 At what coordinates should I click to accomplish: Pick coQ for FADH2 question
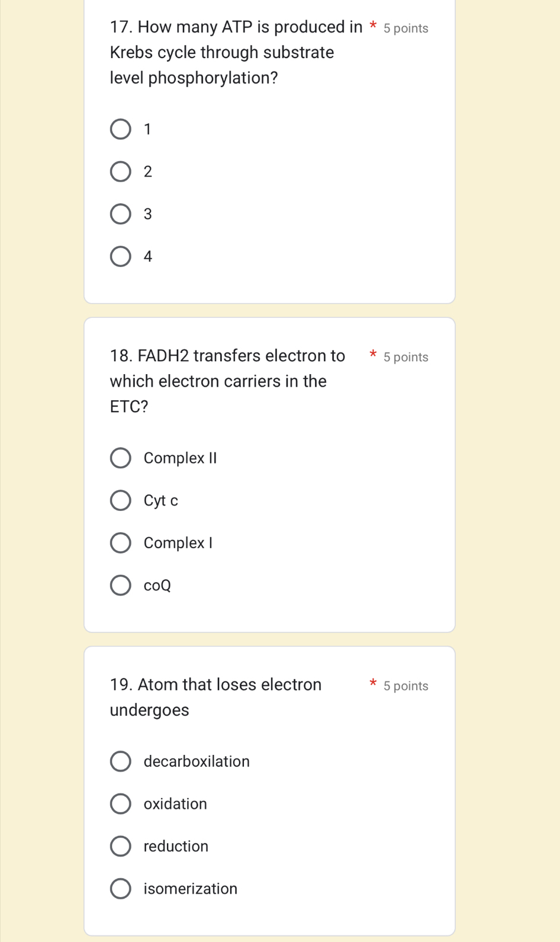point(121,585)
